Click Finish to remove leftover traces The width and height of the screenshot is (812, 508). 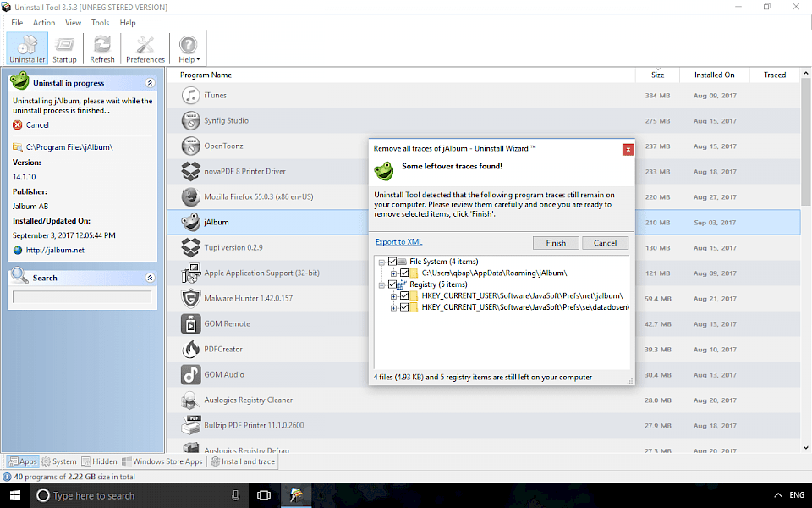tap(556, 243)
